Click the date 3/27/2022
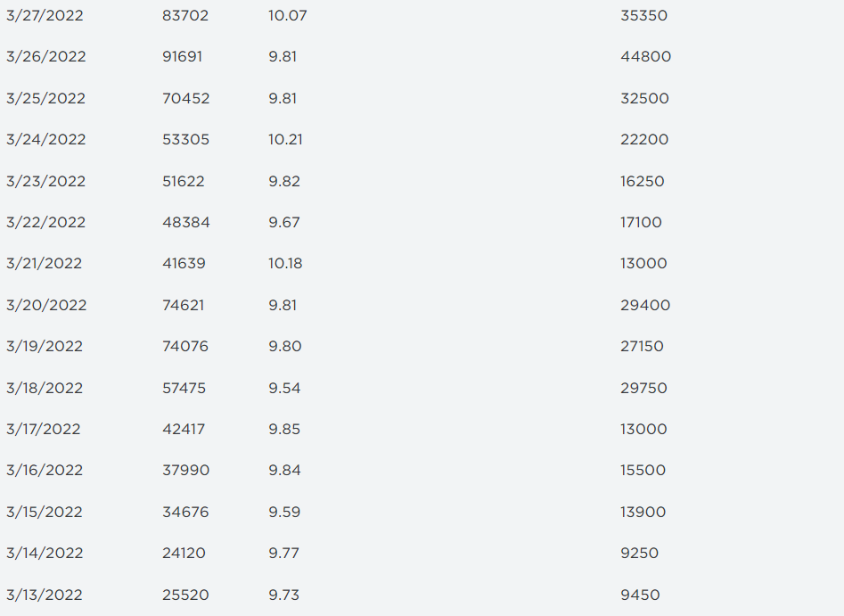Screen dimensions: 844x616 tap(46, 16)
